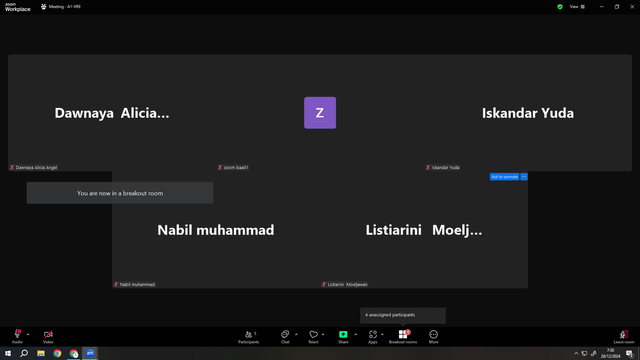Expand share options arrow next to Share
The image size is (640, 360).
tap(355, 334)
